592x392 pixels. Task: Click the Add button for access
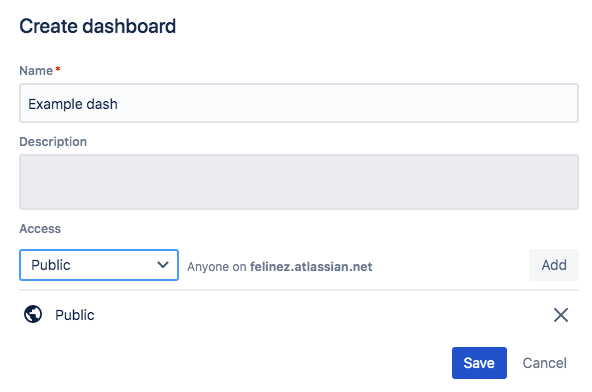click(553, 265)
